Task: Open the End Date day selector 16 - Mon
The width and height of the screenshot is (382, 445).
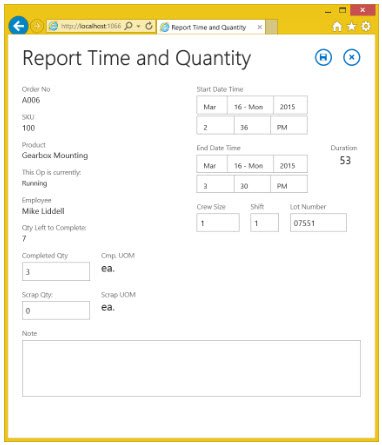Action: [250, 164]
